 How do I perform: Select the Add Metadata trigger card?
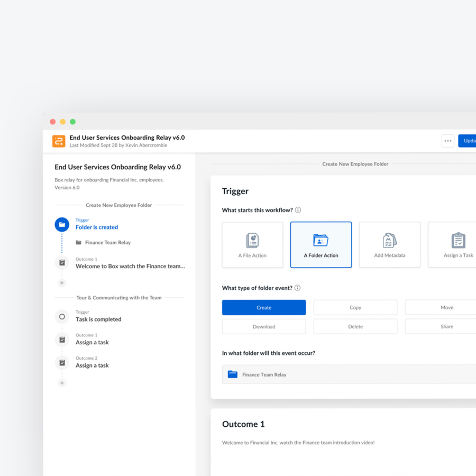[x=390, y=245]
